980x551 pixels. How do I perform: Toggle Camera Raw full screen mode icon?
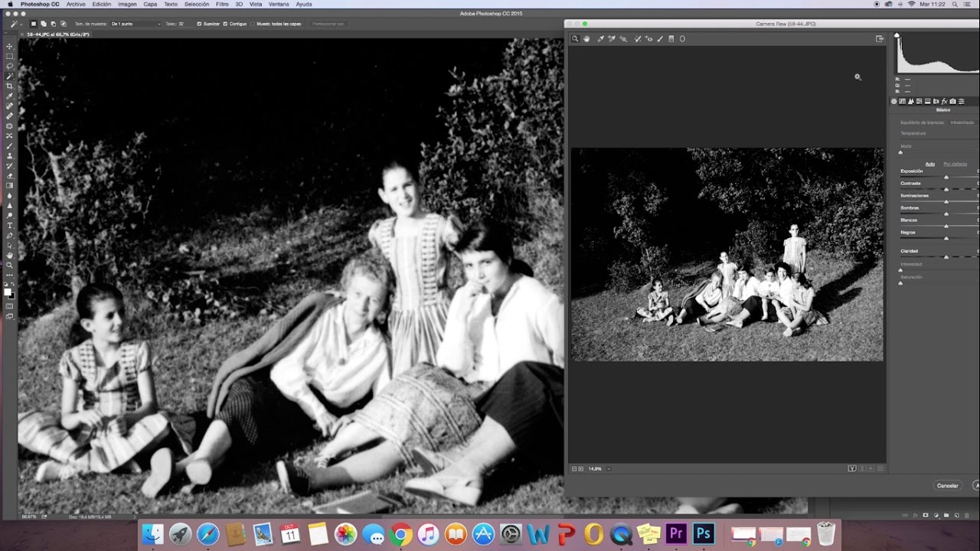880,38
